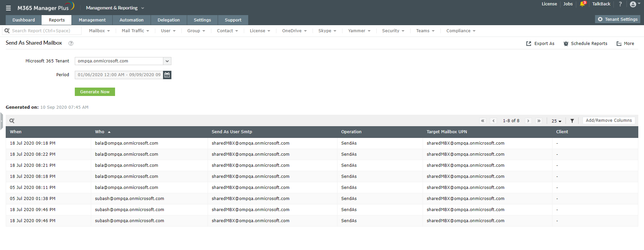Switch to the Management tab
644x250 pixels.
point(92,20)
